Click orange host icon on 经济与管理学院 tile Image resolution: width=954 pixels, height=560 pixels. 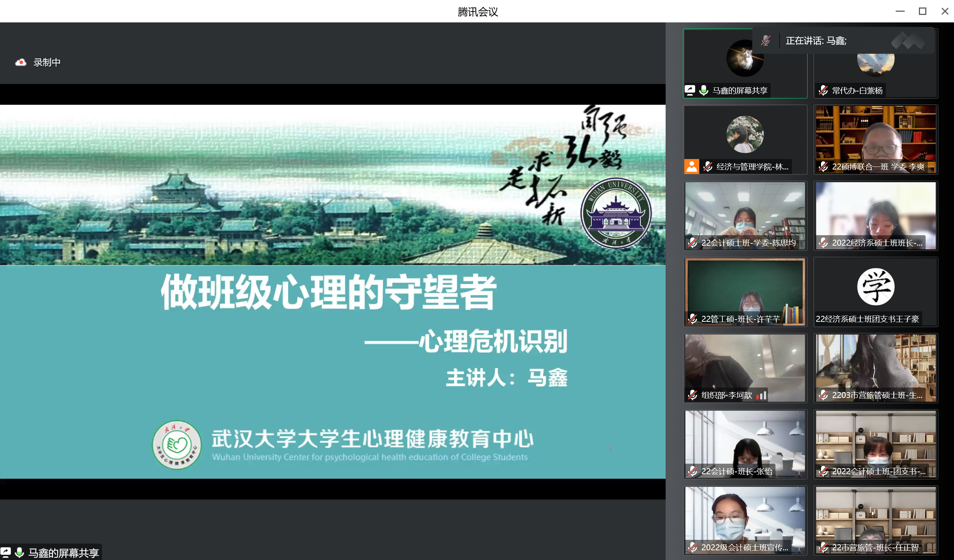tap(692, 167)
